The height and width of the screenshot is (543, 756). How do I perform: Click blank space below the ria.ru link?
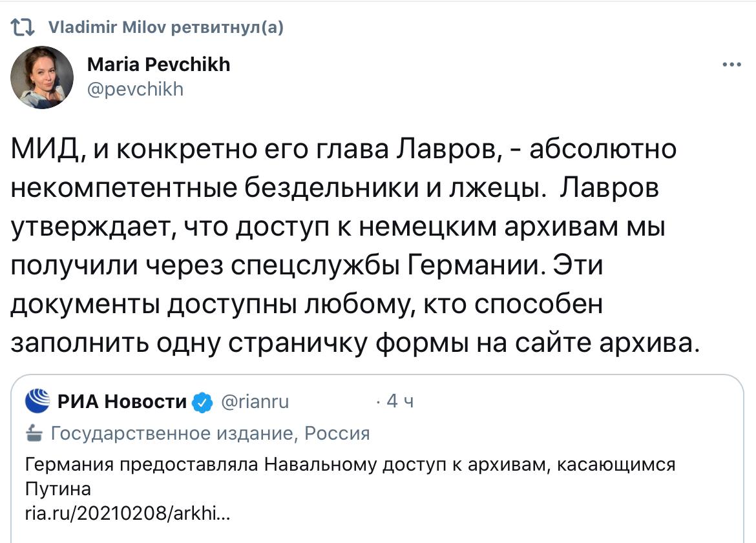[388, 533]
